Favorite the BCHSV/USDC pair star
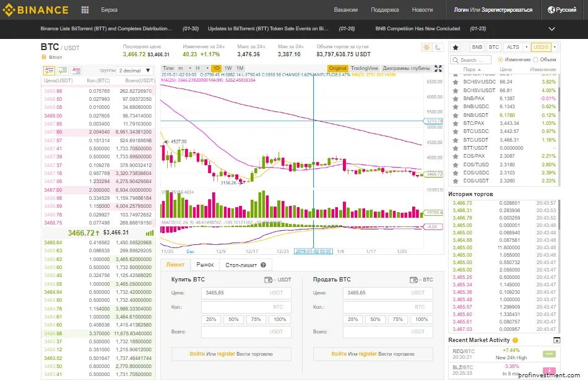Viewport: 588px width, 381px height. pos(456,82)
